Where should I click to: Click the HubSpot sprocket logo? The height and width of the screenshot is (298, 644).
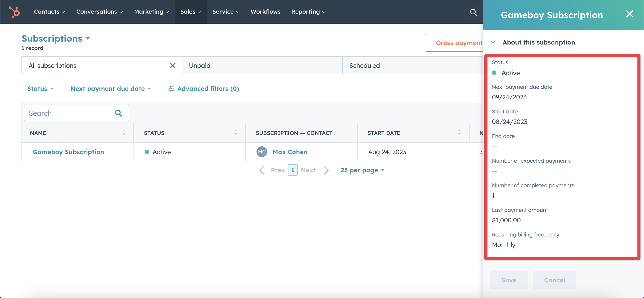pyautogui.click(x=14, y=11)
